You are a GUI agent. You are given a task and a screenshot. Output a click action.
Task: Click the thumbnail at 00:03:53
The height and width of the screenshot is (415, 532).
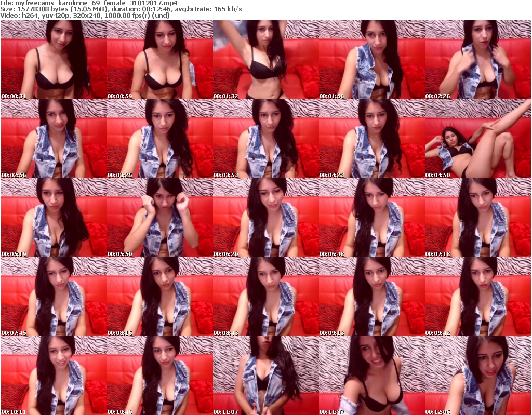pos(265,139)
